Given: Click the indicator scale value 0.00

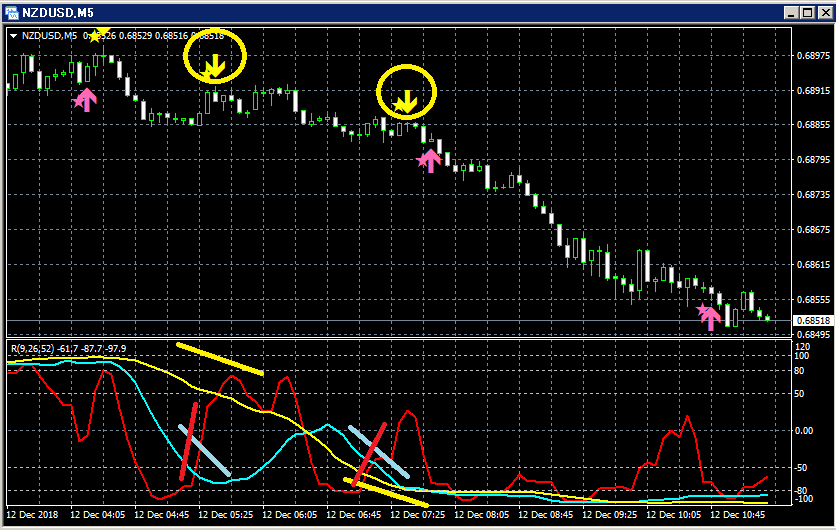Looking at the screenshot, I should (803, 431).
